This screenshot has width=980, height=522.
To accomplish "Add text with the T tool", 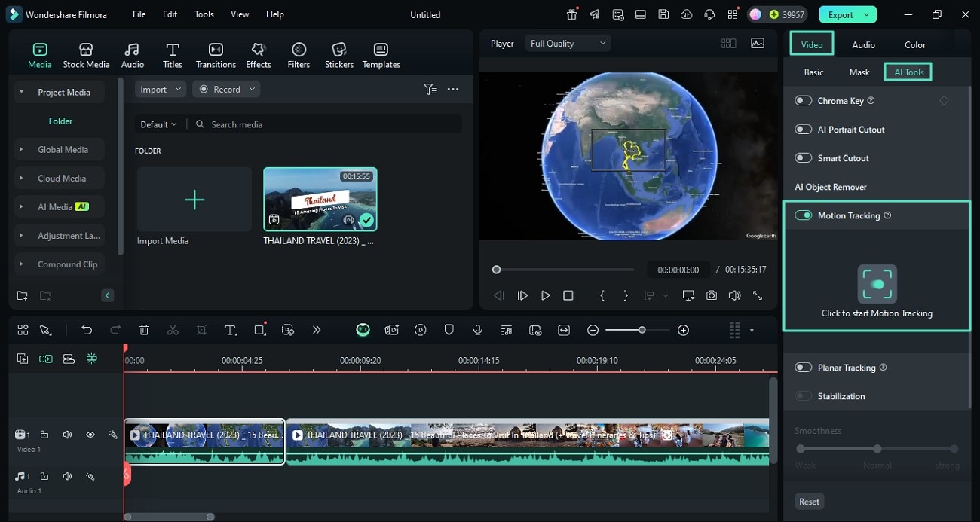I will [x=231, y=330].
